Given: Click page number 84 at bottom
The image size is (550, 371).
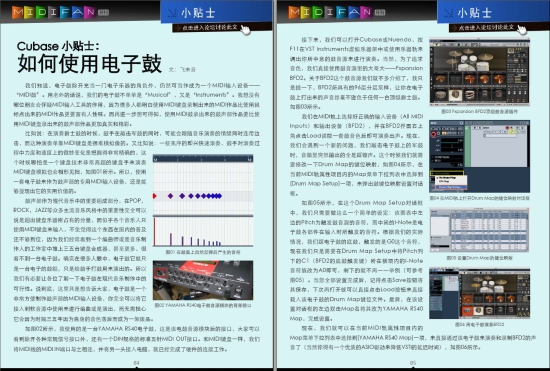Looking at the screenshot, I should (x=136, y=363).
